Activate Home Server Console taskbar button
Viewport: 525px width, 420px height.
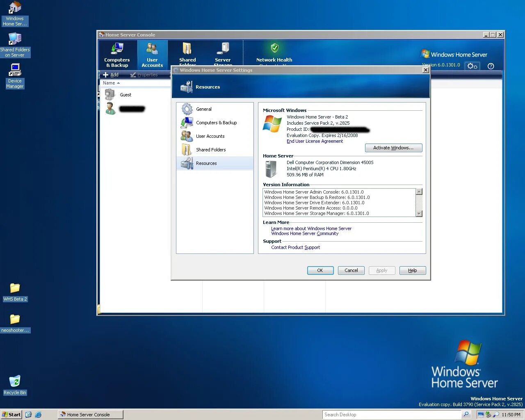tap(90, 415)
